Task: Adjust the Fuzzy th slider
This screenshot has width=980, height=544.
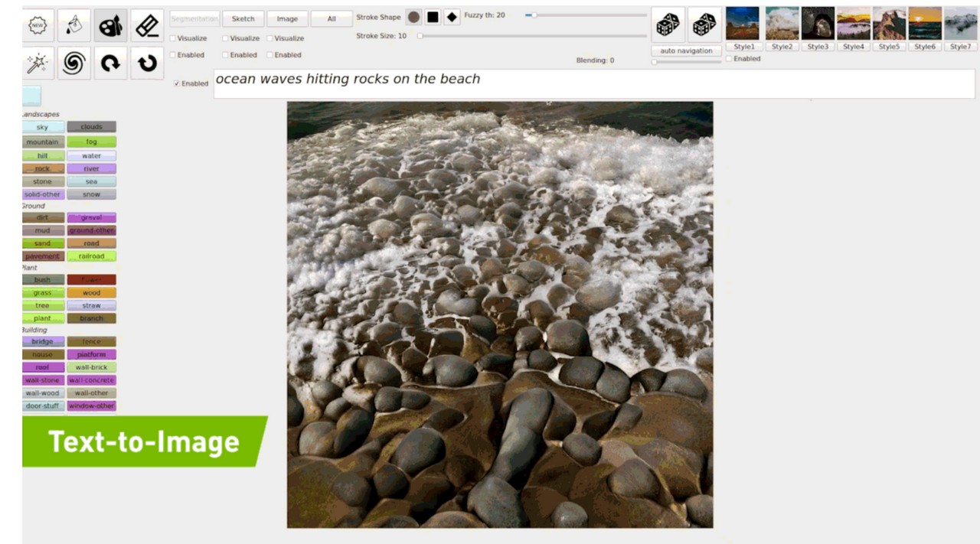Action: (x=534, y=15)
